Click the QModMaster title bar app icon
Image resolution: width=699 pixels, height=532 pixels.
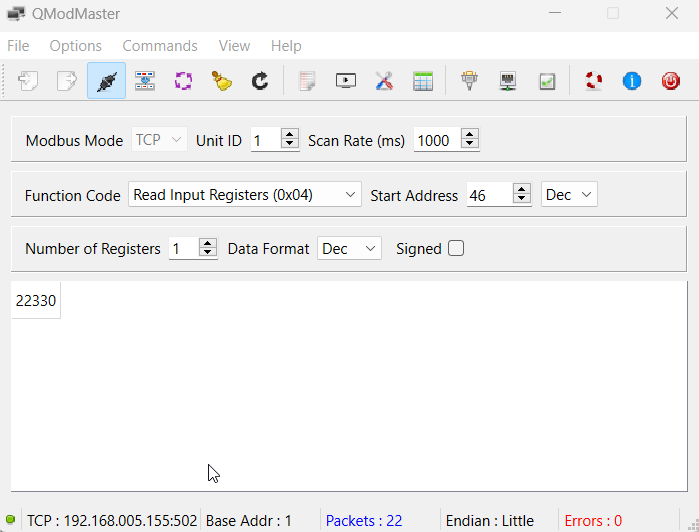[x=16, y=14]
